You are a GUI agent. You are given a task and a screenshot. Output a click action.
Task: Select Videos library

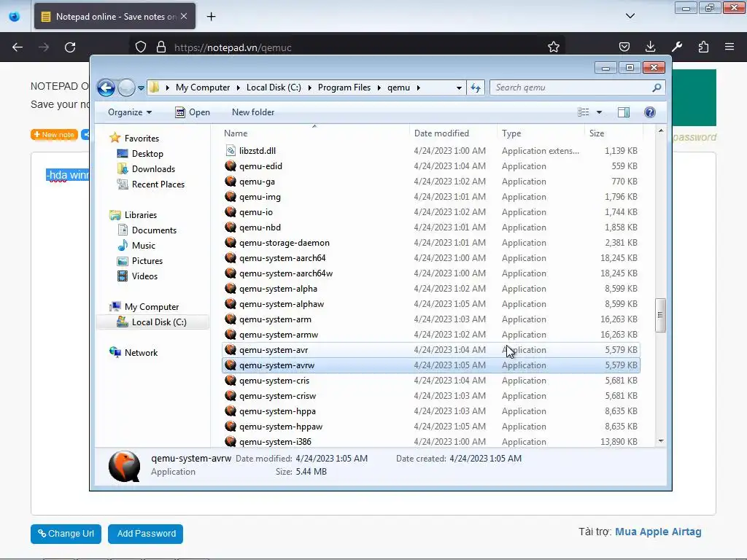coord(144,276)
